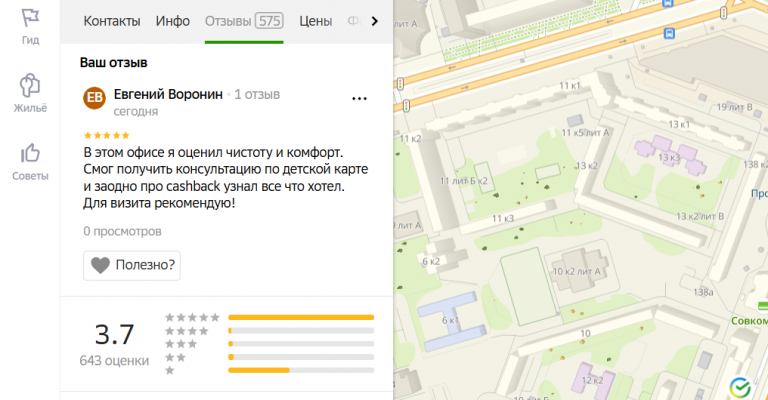Click the 1 отзыв count text

point(257,94)
